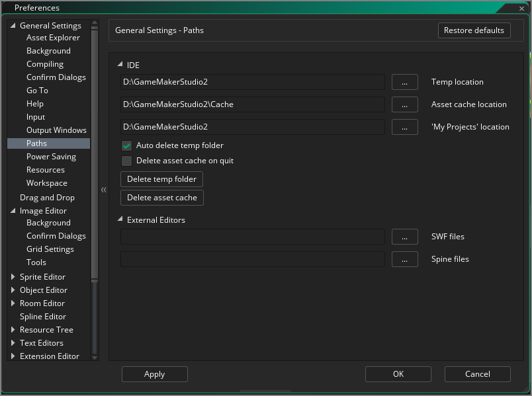Enable Delete asset cache on quit
The height and width of the screenshot is (396, 532).
[126, 161]
